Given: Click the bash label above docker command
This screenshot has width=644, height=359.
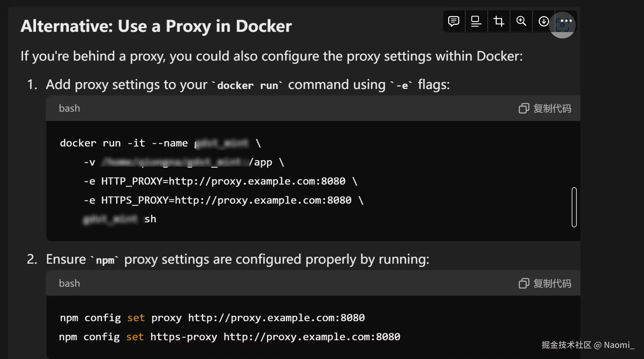Looking at the screenshot, I should [69, 108].
